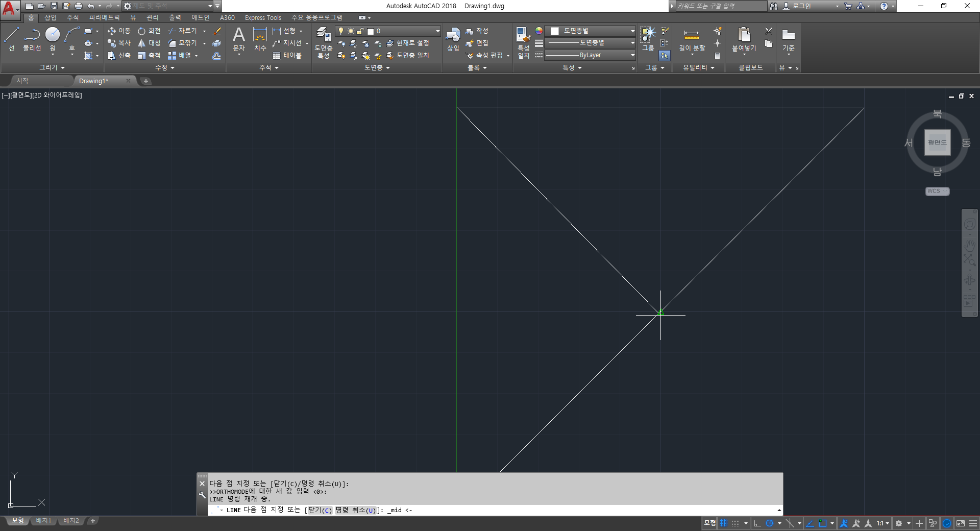Switch to the A360 ribbon tab
980x531 pixels.
pos(227,17)
